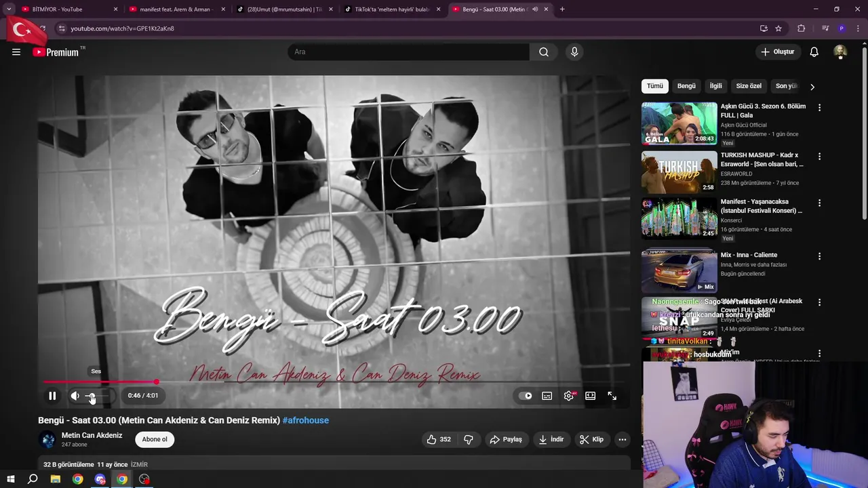This screenshot has width=868, height=488.
Task: Open YouTube hamburger guide menu
Action: tap(16, 52)
